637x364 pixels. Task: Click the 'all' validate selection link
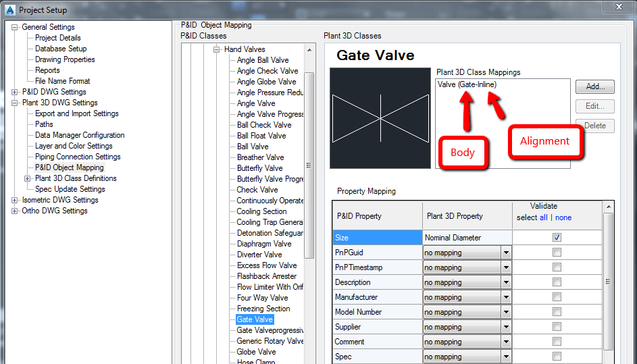[543, 217]
